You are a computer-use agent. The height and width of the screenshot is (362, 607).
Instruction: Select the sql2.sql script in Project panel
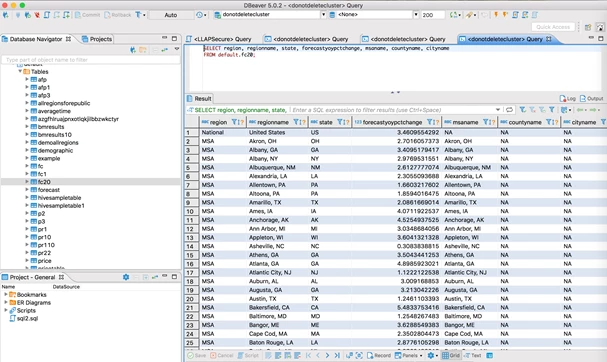point(27,318)
